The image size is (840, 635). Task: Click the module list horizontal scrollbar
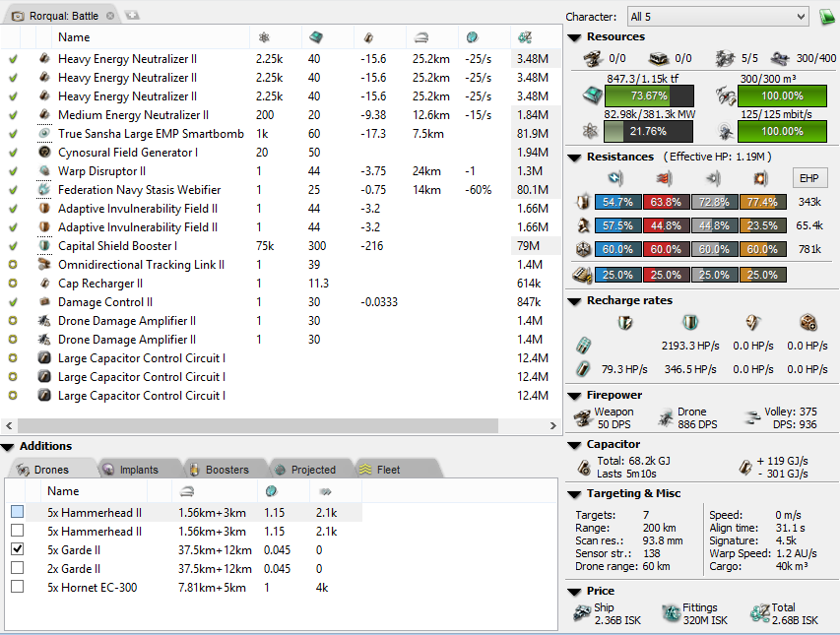281,426
